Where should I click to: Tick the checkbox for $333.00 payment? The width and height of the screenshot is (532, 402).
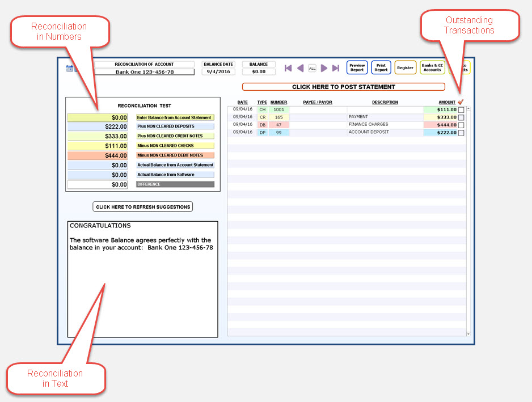coord(461,117)
